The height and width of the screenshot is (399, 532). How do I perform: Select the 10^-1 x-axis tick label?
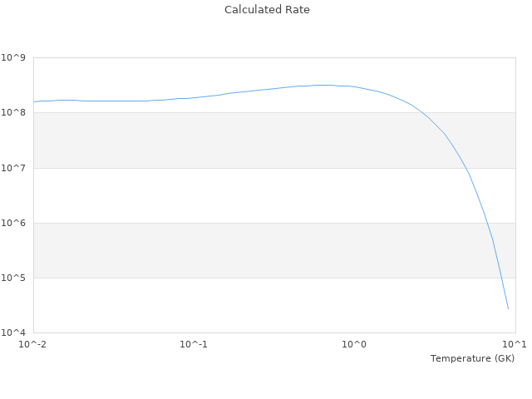(193, 344)
